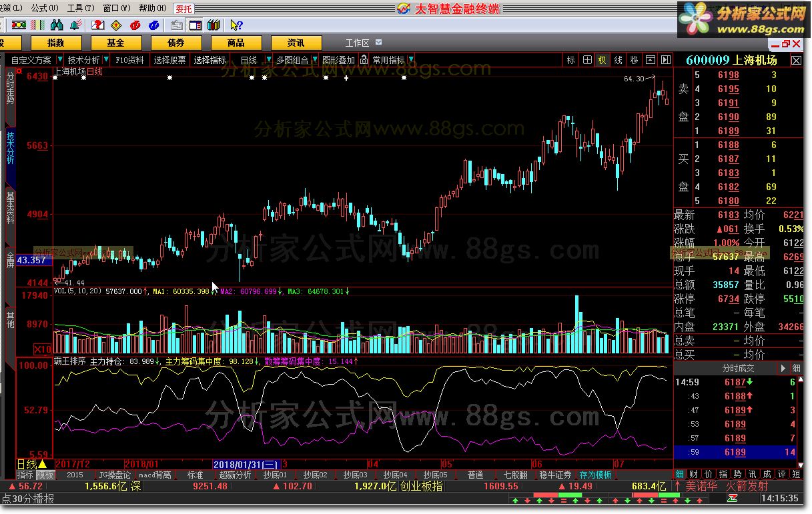Click the 细 button beside 分时成交
The image size is (812, 514).
pyautogui.click(x=797, y=368)
